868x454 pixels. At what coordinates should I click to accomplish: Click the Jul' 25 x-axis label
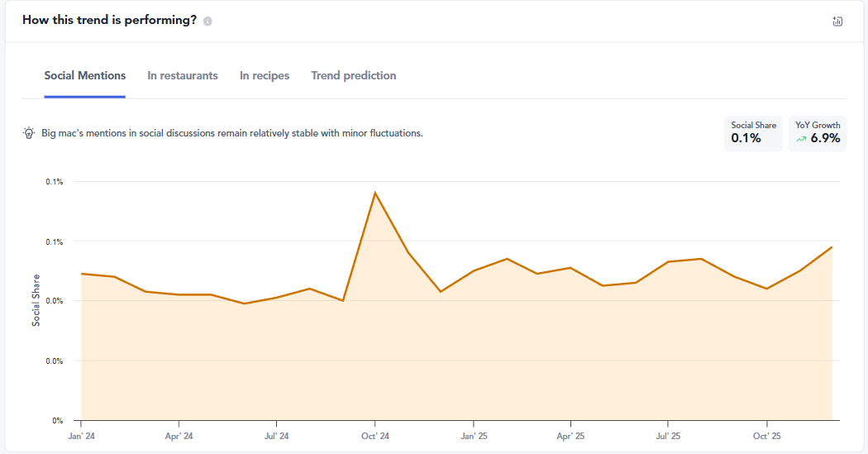[668, 436]
